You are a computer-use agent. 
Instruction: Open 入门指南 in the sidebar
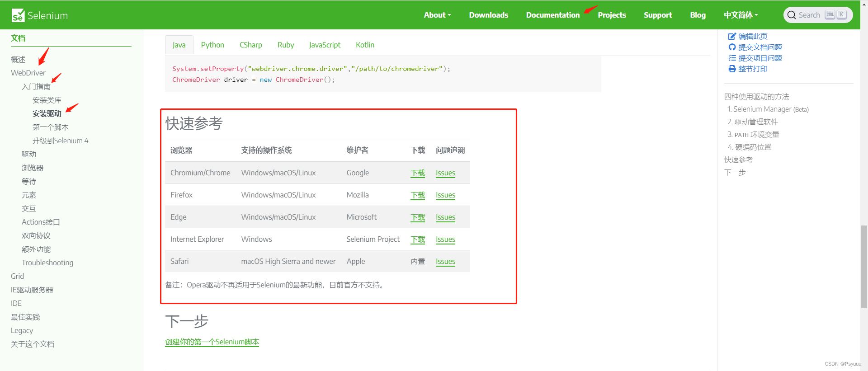click(x=36, y=86)
